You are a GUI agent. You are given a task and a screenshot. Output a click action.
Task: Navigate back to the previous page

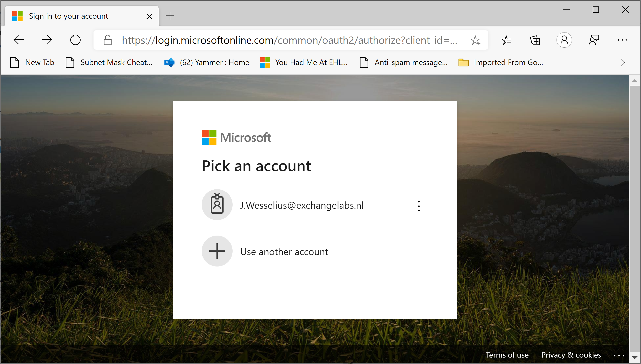[18, 40]
